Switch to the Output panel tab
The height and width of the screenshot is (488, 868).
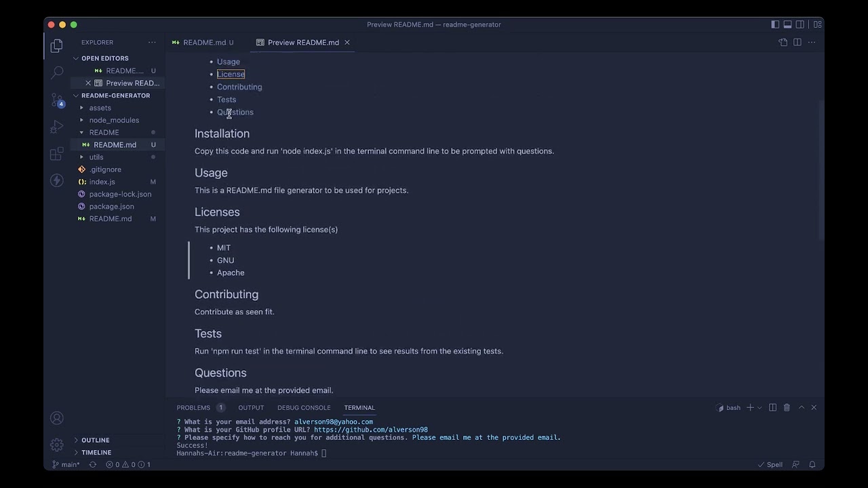click(x=251, y=407)
